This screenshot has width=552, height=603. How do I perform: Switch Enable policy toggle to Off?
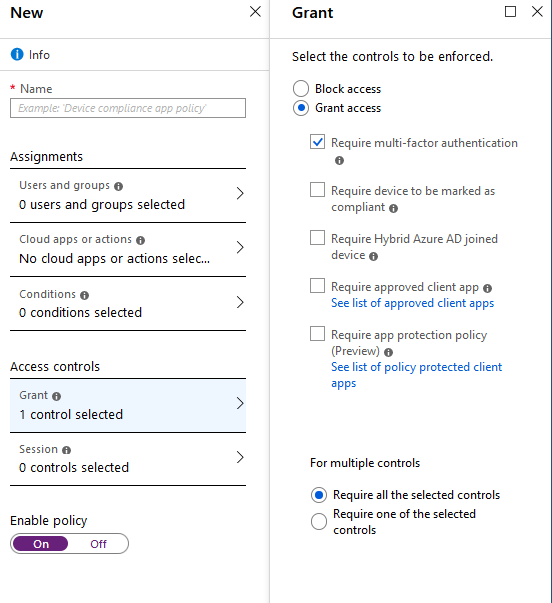pyautogui.click(x=98, y=544)
